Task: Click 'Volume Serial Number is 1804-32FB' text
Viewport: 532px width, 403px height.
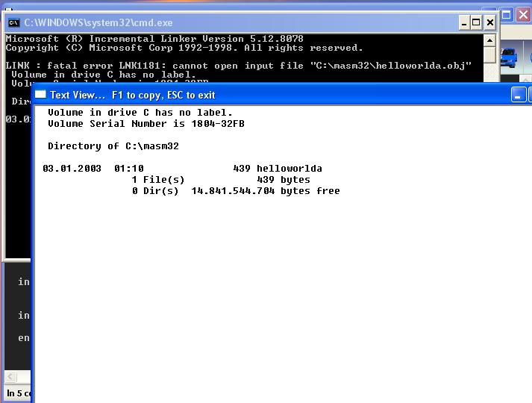Action: pos(146,124)
